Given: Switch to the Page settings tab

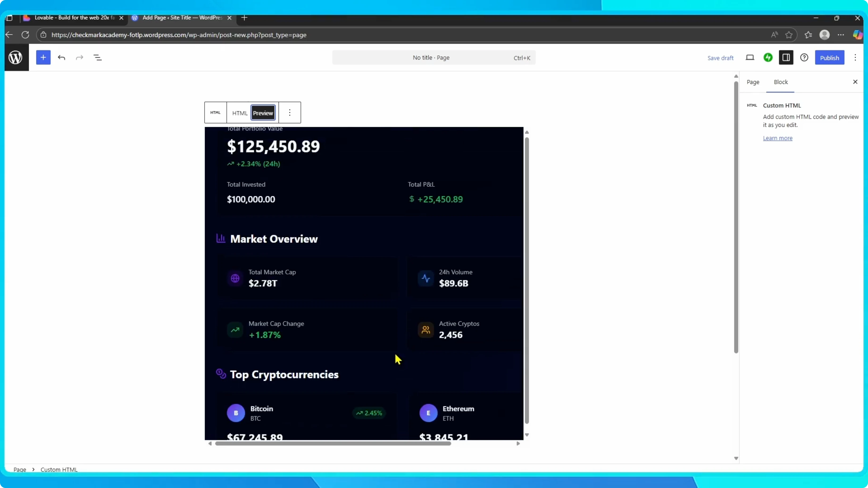Looking at the screenshot, I should point(753,82).
